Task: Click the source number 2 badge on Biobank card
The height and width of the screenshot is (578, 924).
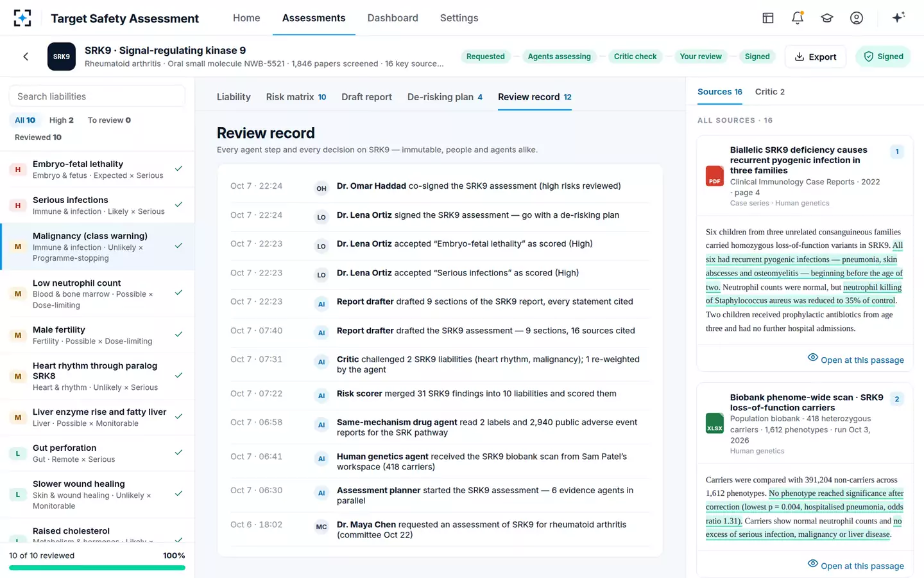Action: [897, 399]
